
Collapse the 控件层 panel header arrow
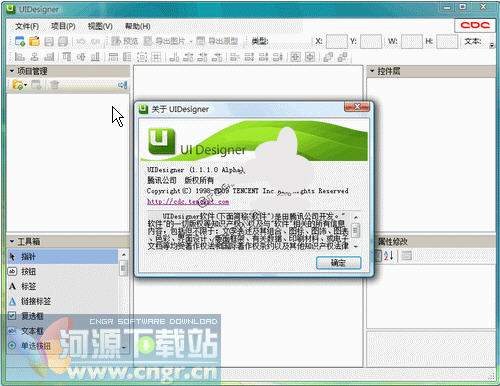pyautogui.click(x=372, y=71)
